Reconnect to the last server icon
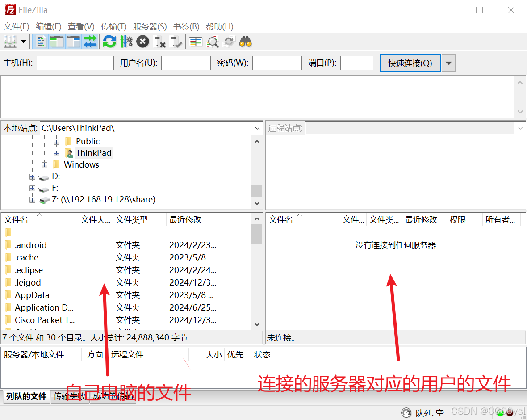The width and height of the screenshot is (527, 420). point(176,42)
